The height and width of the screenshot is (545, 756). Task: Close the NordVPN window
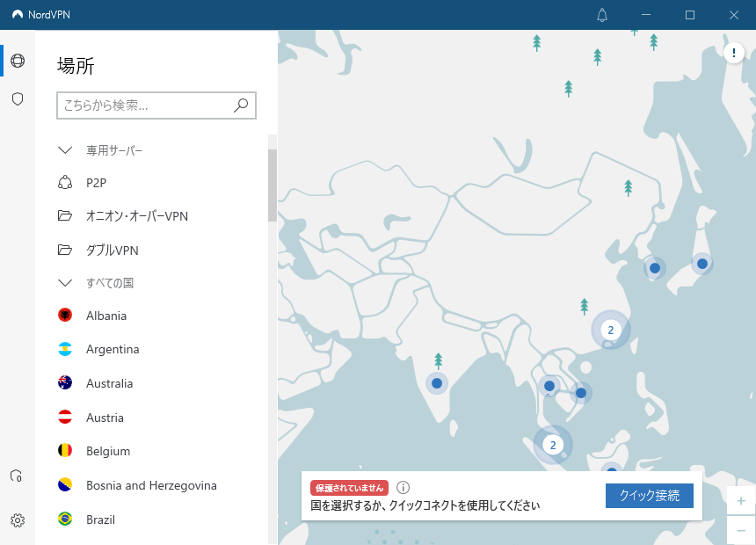[734, 15]
